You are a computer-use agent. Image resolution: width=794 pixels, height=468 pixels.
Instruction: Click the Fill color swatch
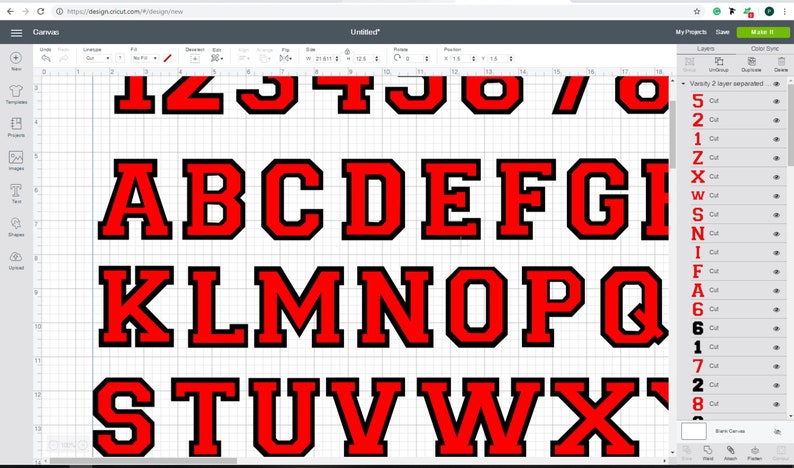(x=167, y=58)
